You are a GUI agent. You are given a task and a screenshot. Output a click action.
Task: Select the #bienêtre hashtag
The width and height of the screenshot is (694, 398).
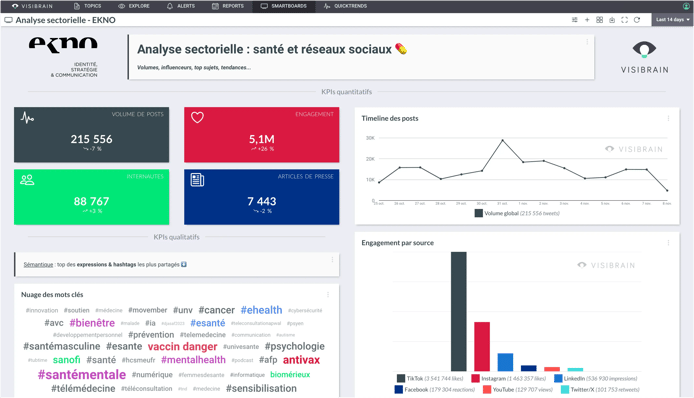coord(92,323)
